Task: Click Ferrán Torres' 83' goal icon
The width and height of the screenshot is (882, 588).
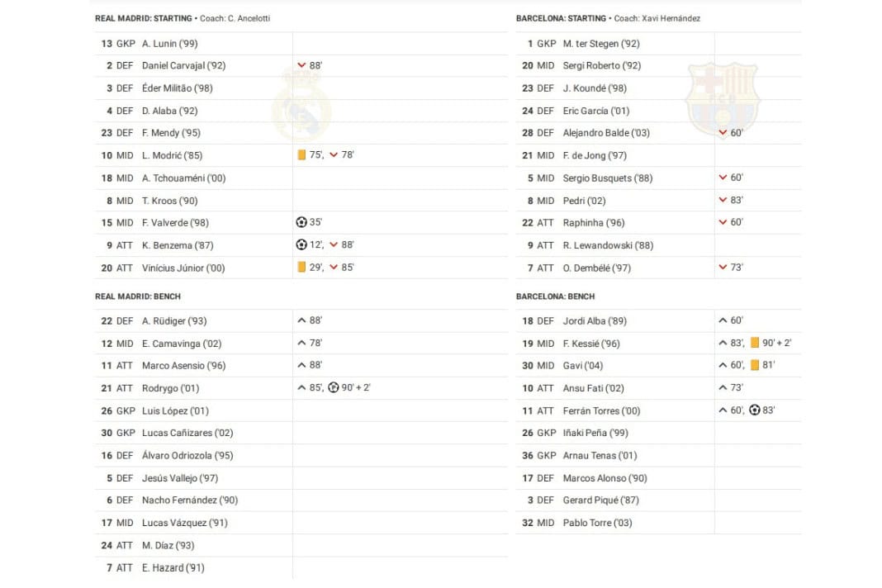Action: pyautogui.click(x=755, y=410)
